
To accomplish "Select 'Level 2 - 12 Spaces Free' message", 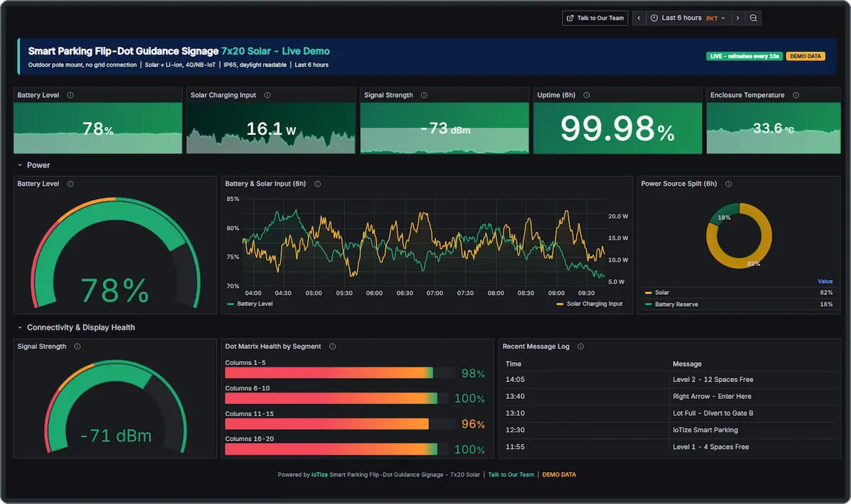I will 713,379.
